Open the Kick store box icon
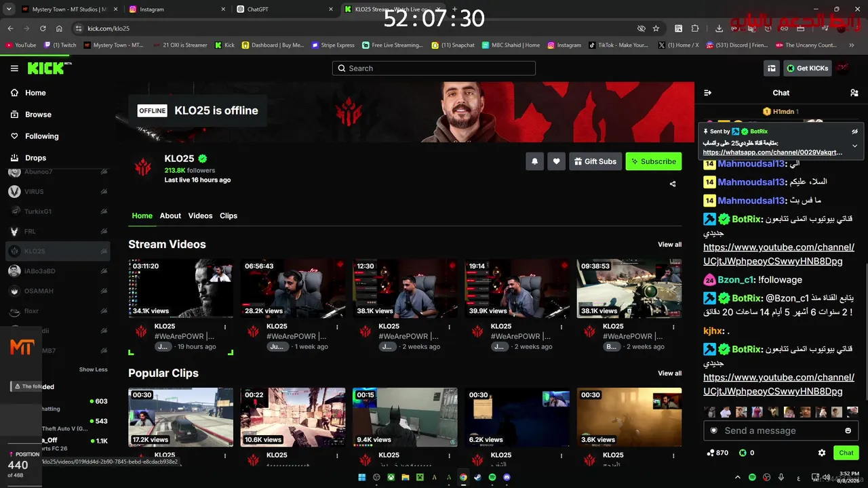 coord(771,68)
